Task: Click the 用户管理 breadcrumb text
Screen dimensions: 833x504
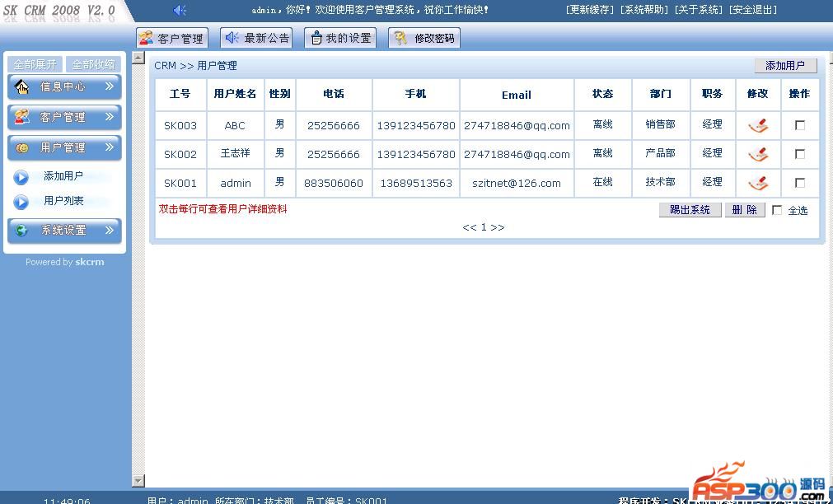Action: (x=217, y=66)
